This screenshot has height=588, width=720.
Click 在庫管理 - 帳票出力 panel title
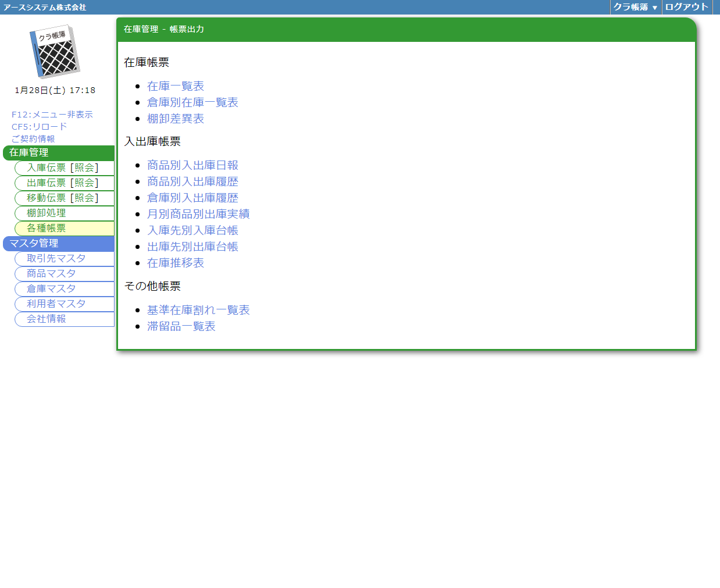(164, 29)
